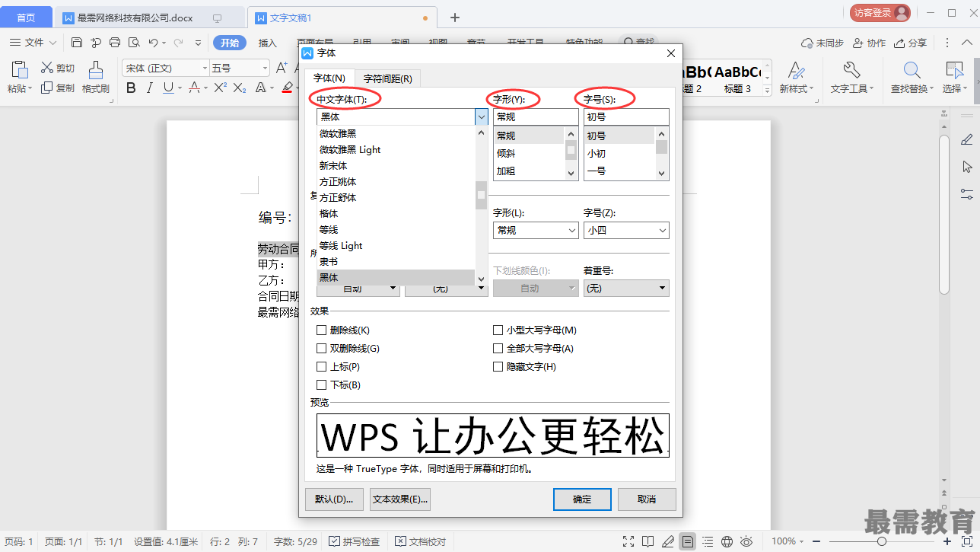The image size is (980, 552).
Task: Go to the 首页 home tab
Action: (x=26, y=18)
